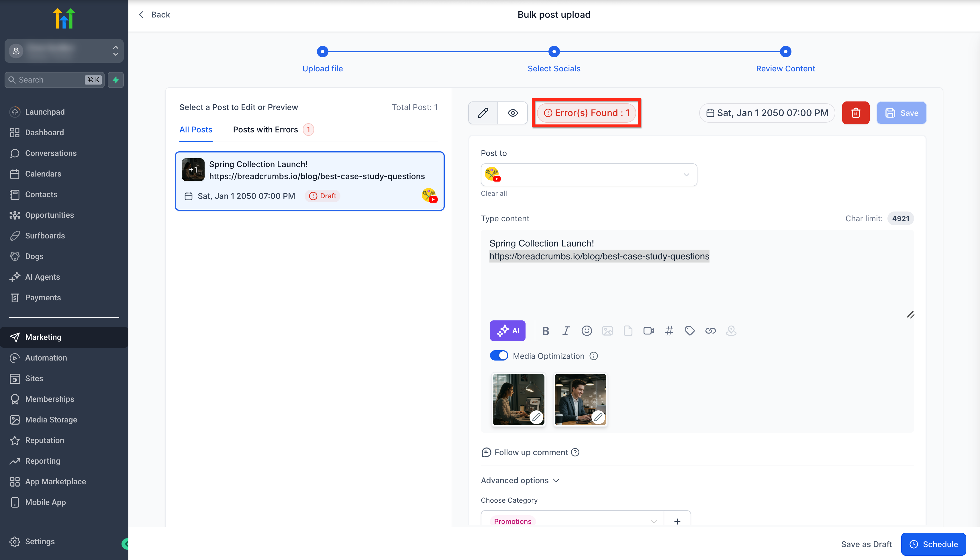
Task: Open Choose Category Promotions dropdown
Action: tap(572, 521)
